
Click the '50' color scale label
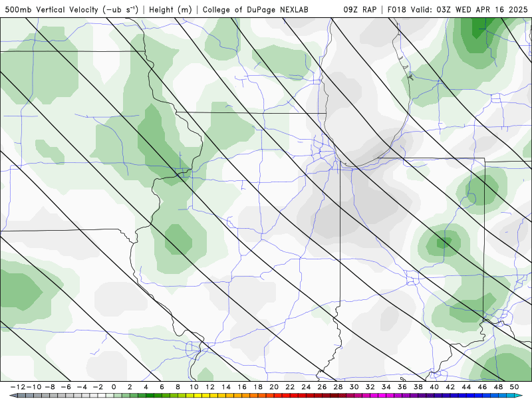point(514,387)
